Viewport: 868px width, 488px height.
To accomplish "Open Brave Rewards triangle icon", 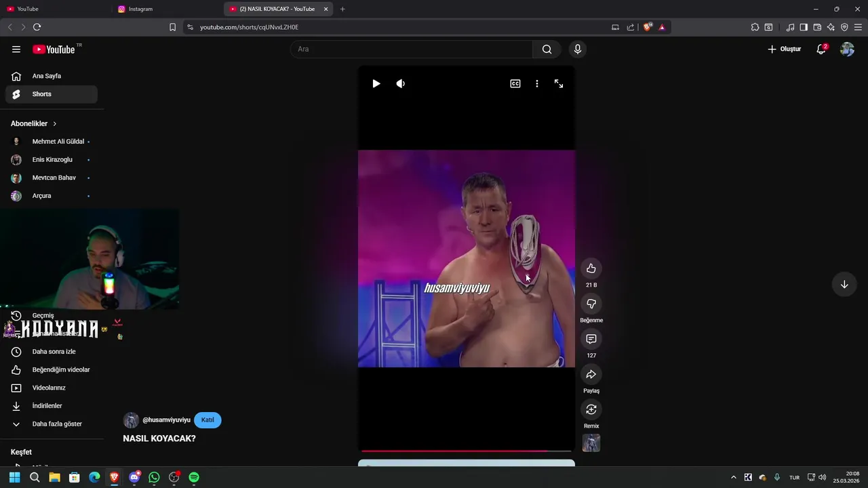I will pyautogui.click(x=662, y=27).
